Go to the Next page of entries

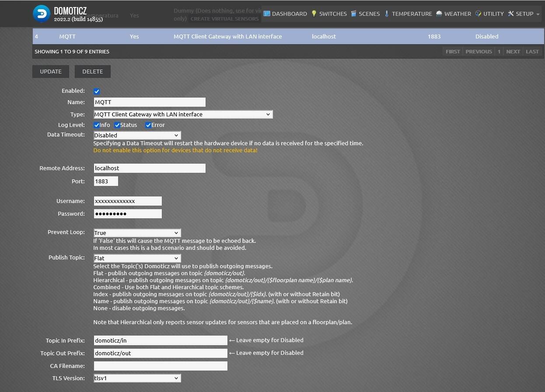point(513,52)
